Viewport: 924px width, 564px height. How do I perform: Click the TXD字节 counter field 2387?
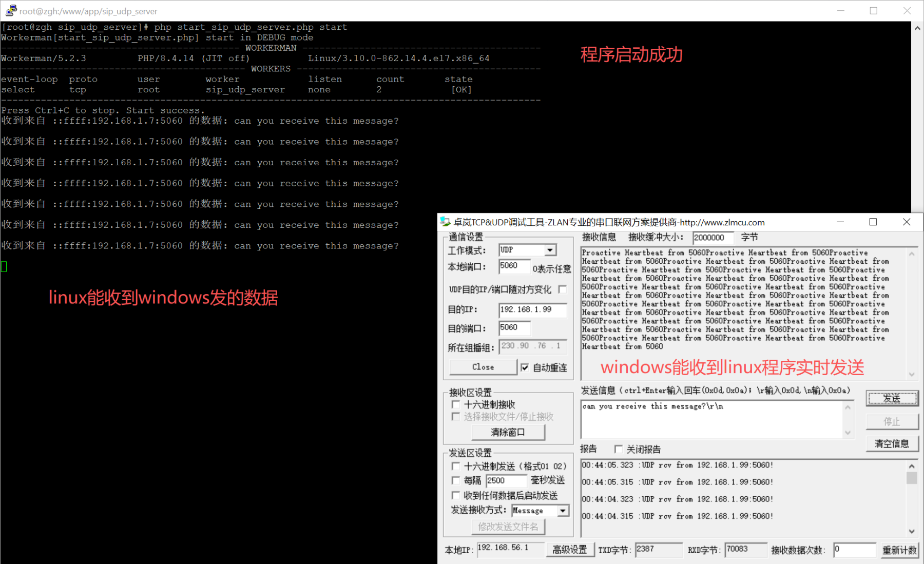[659, 549]
